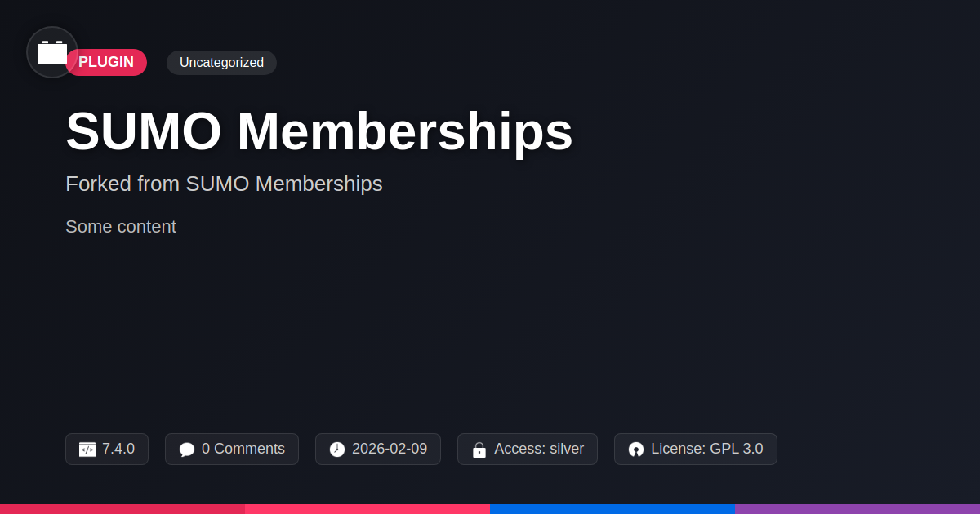Click the pink color bar segment

click(x=367, y=509)
